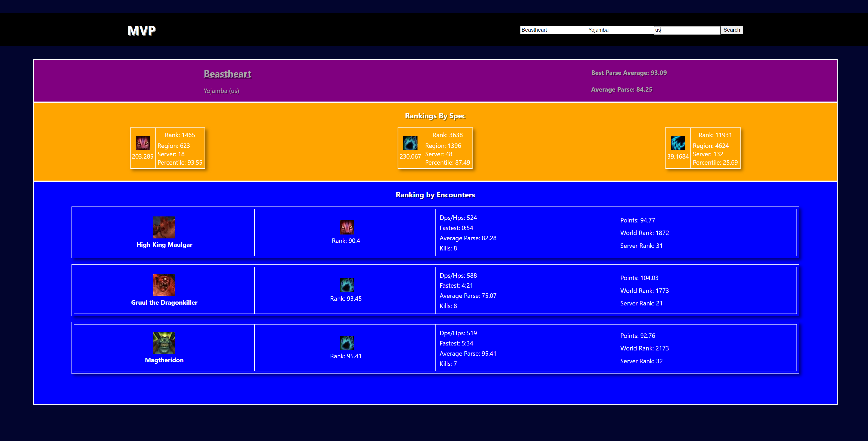This screenshot has width=868, height=441.
Task: Click paw spec icon in Magtheridon row
Action: pos(347,343)
